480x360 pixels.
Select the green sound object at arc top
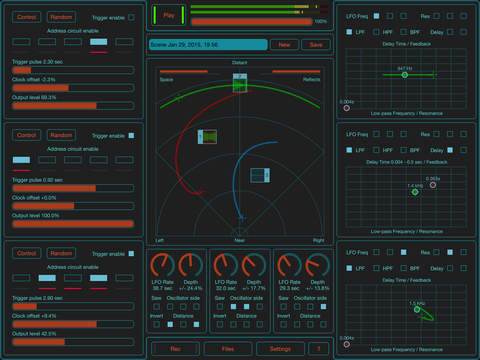(x=240, y=83)
